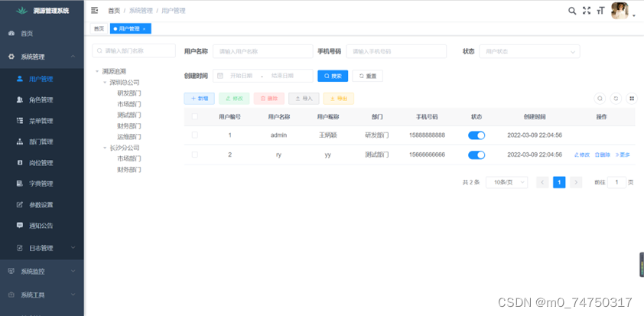
Task: Click 修改 link in the ry row
Action: 582,155
